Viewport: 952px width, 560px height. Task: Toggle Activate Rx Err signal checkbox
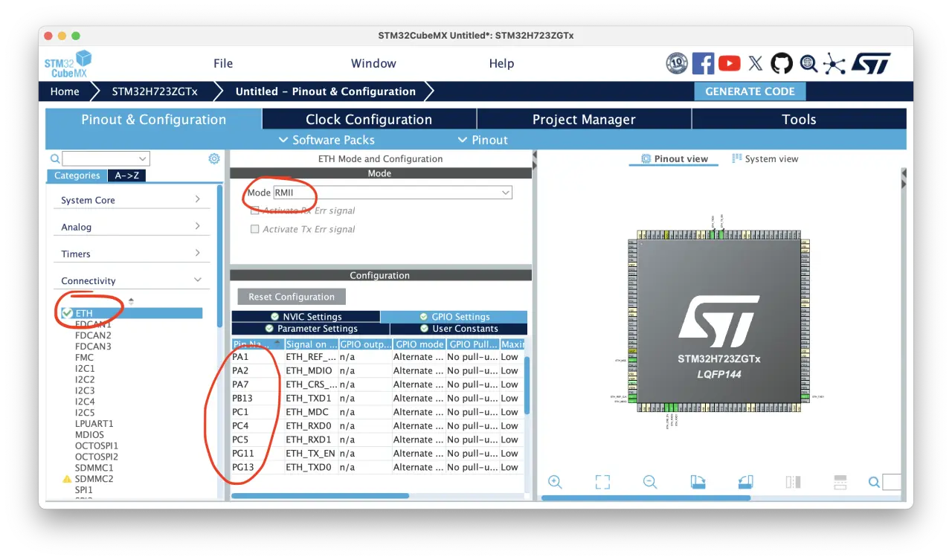[255, 210]
